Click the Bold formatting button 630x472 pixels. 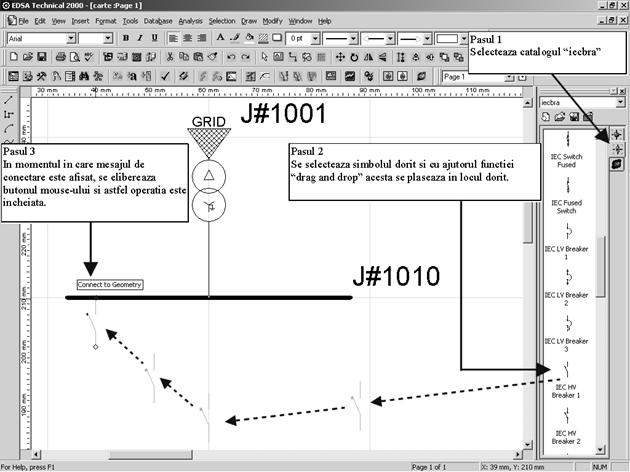coord(125,38)
